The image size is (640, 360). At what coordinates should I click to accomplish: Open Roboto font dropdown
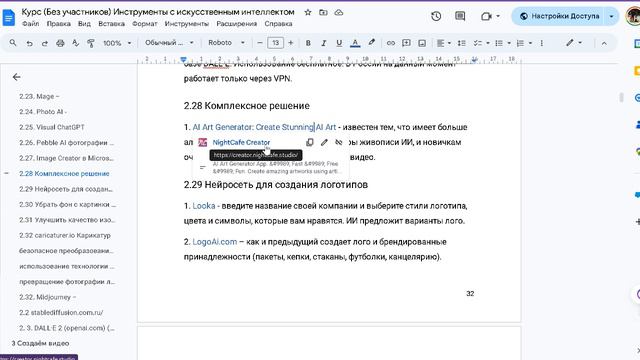coord(226,43)
